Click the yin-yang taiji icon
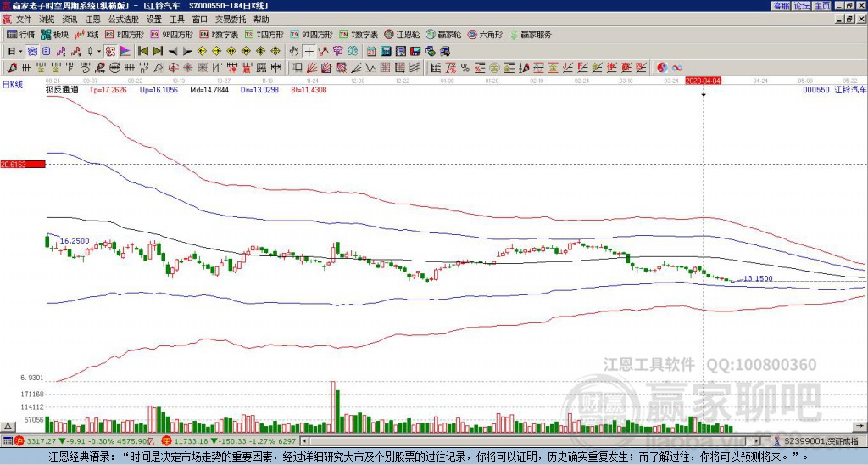 point(662,68)
